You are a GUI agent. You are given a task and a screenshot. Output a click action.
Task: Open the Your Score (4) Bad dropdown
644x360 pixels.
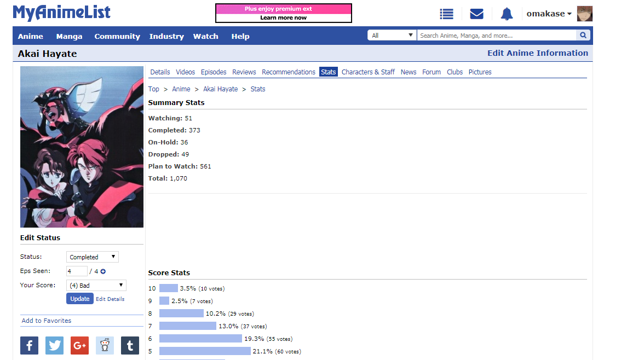[x=96, y=285]
